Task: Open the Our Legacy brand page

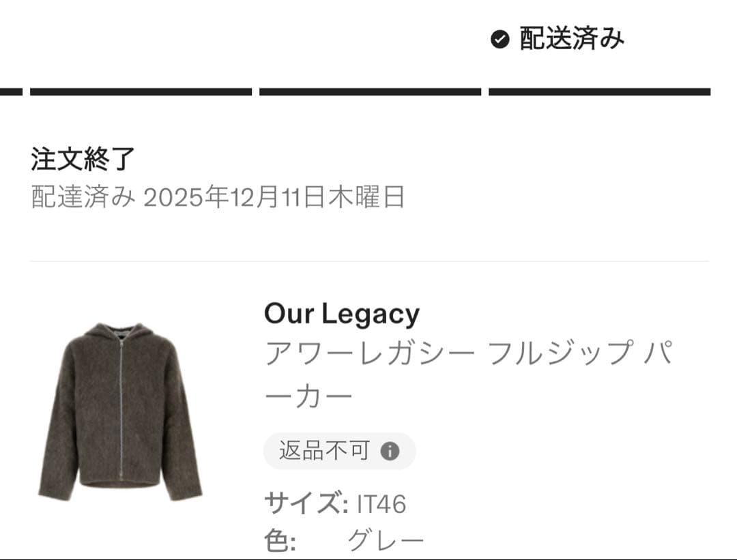Action: point(342,314)
